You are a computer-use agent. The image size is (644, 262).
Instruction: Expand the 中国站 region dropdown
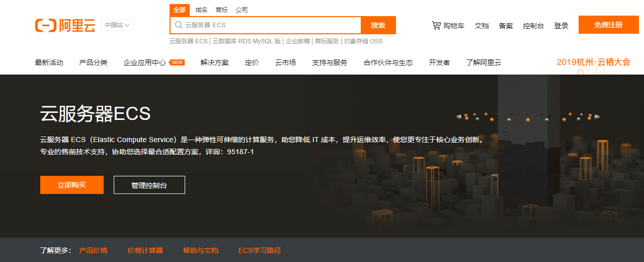(118, 25)
